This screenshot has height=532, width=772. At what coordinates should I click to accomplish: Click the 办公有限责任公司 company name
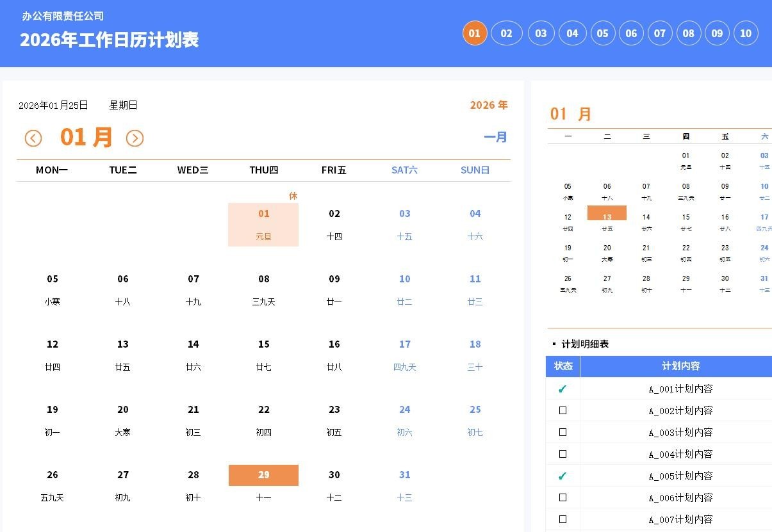coord(63,16)
